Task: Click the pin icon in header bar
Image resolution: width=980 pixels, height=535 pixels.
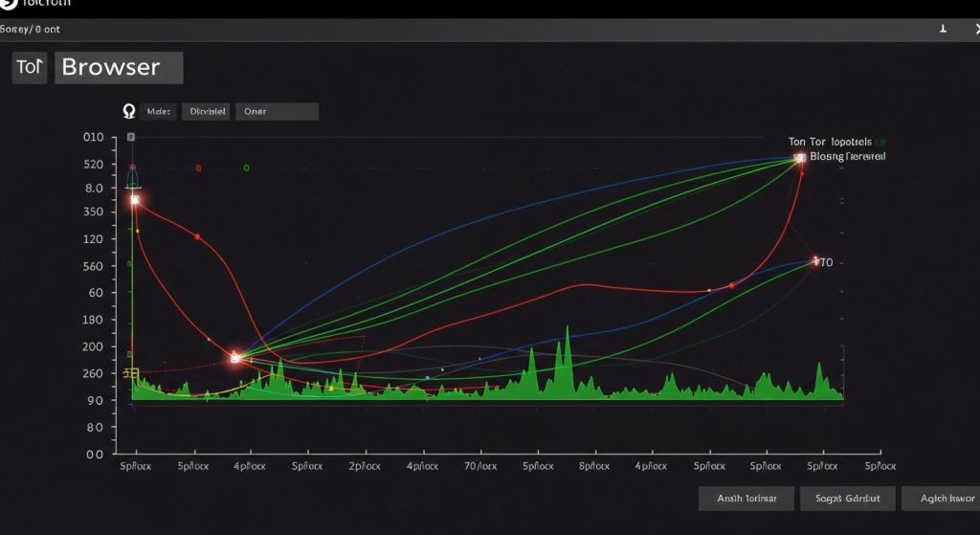Action: coord(943,29)
